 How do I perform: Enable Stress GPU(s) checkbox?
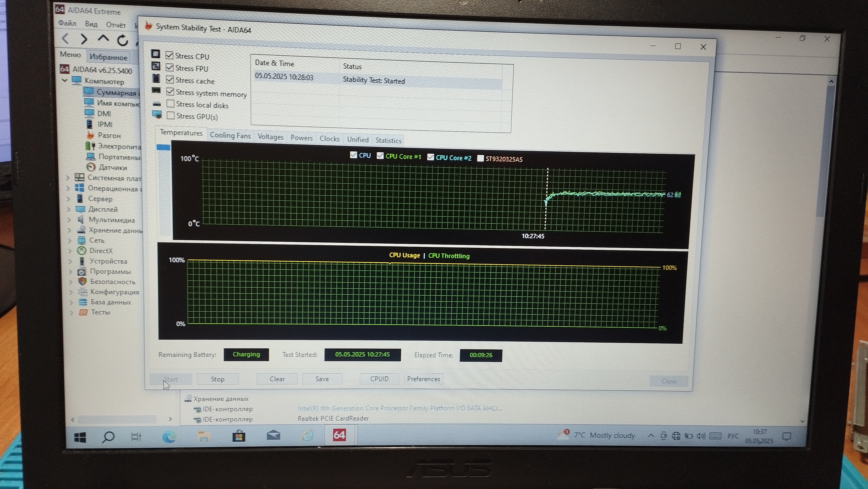click(x=171, y=116)
